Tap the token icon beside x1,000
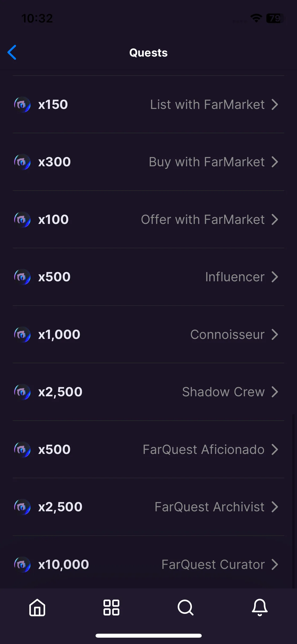 coord(22,335)
